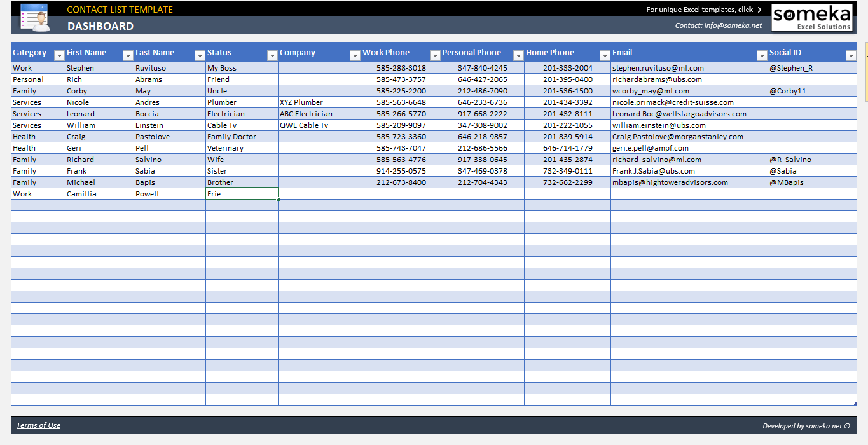Click inside the cell showing 'Frie'
This screenshot has height=445, width=868.
[x=242, y=193]
